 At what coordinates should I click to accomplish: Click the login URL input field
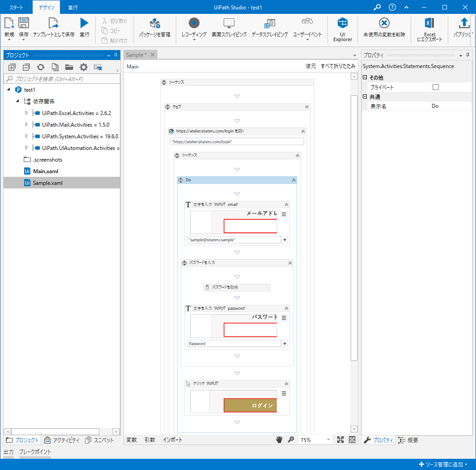pyautogui.click(x=237, y=141)
